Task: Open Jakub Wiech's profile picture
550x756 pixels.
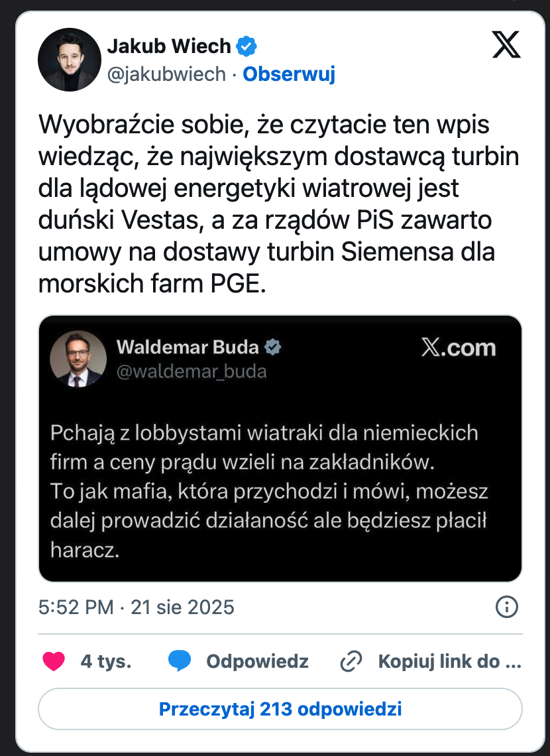Action: (70, 60)
